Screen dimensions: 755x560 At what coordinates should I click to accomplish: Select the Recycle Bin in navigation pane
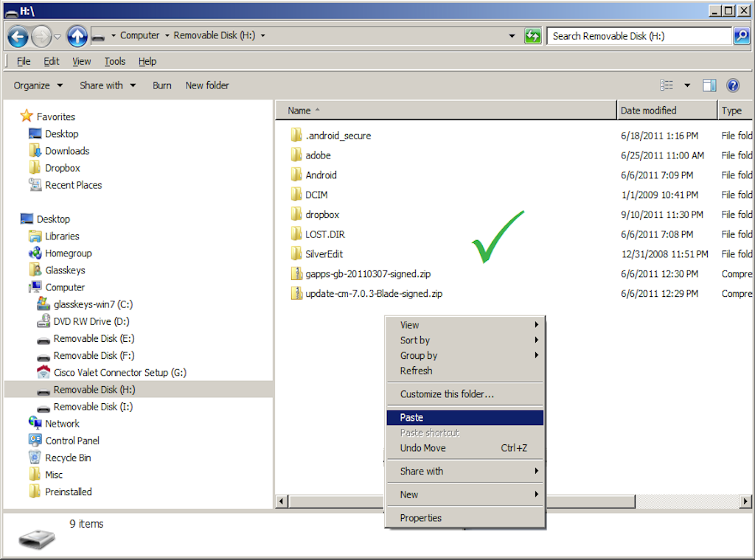click(68, 458)
